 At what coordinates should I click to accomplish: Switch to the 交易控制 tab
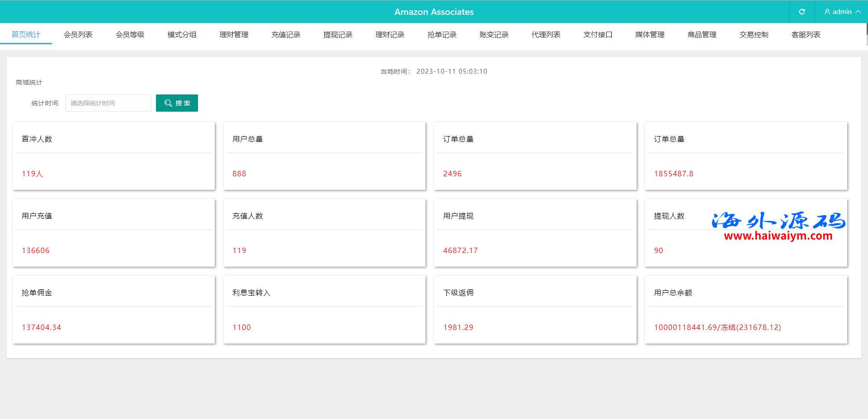coord(754,35)
